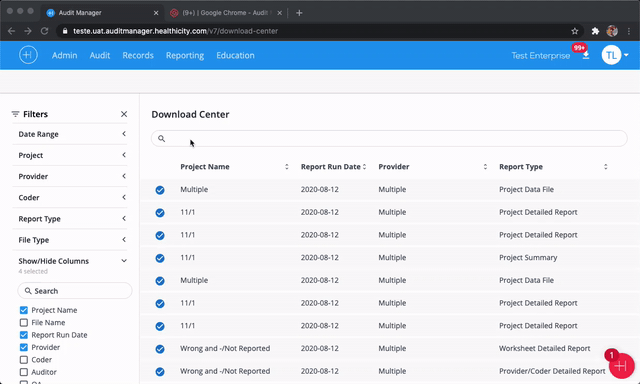Click the Chrome profile avatar
The width and height of the screenshot is (640, 384).
pyautogui.click(x=612, y=31)
